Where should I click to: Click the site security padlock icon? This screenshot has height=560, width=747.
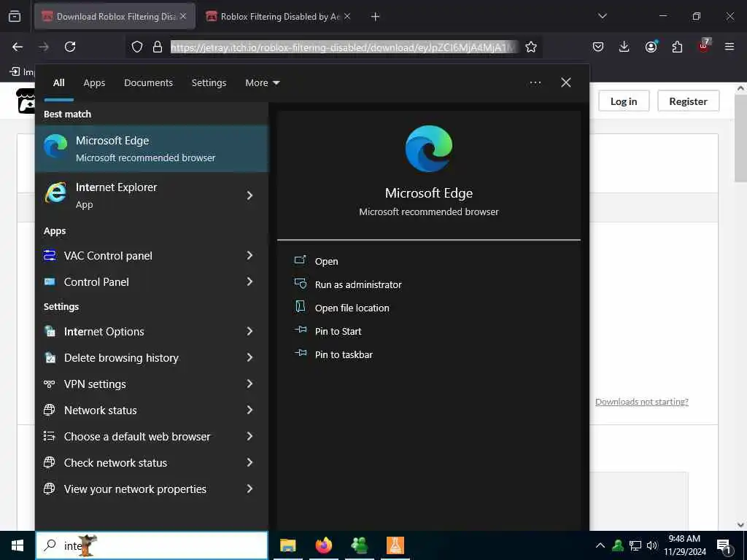158,47
